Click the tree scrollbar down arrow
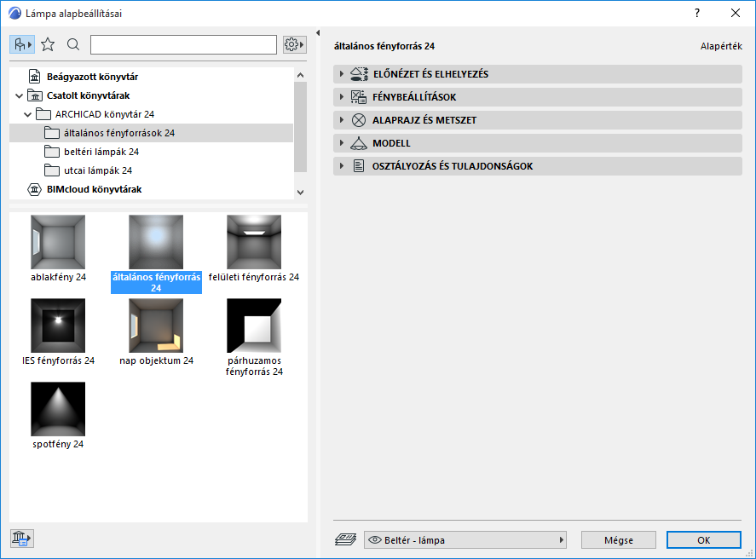Image resolution: width=756 pixels, height=559 pixels. 300,193
